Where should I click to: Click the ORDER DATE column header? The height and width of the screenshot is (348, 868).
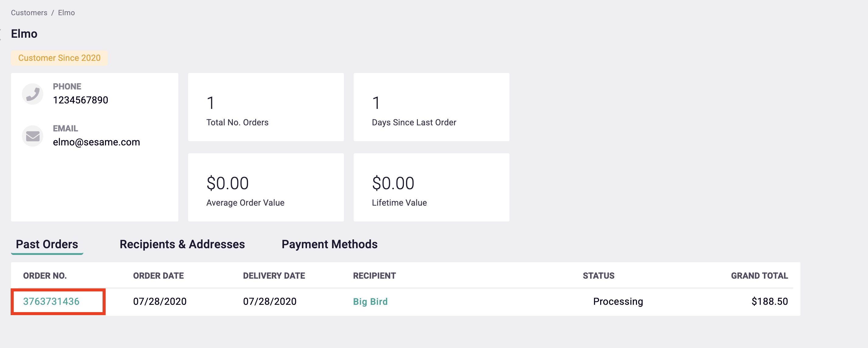point(158,276)
